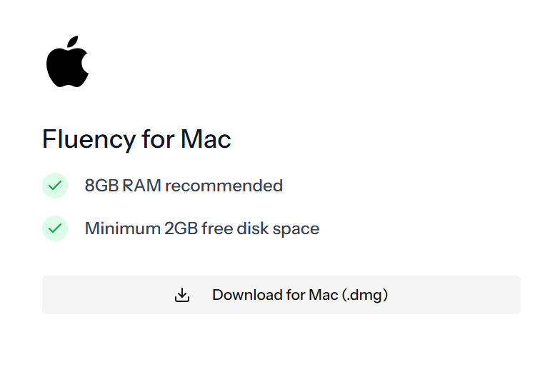Viewport: 560px width, 392px height.
Task: Click the download arrow icon
Action: click(182, 295)
